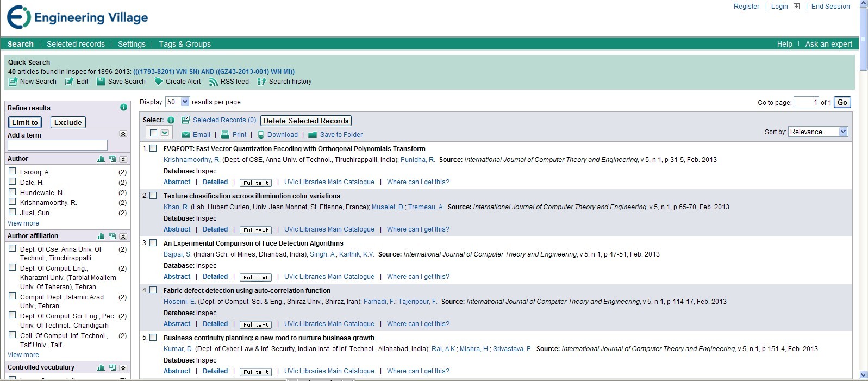Check the Comput. Dept., Islamic Azad Univ. checkbox
The height and width of the screenshot is (381, 868).
pyautogui.click(x=12, y=296)
